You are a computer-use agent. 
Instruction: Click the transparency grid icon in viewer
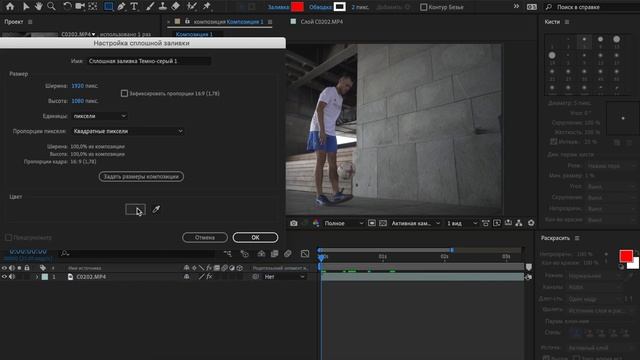(x=383, y=223)
